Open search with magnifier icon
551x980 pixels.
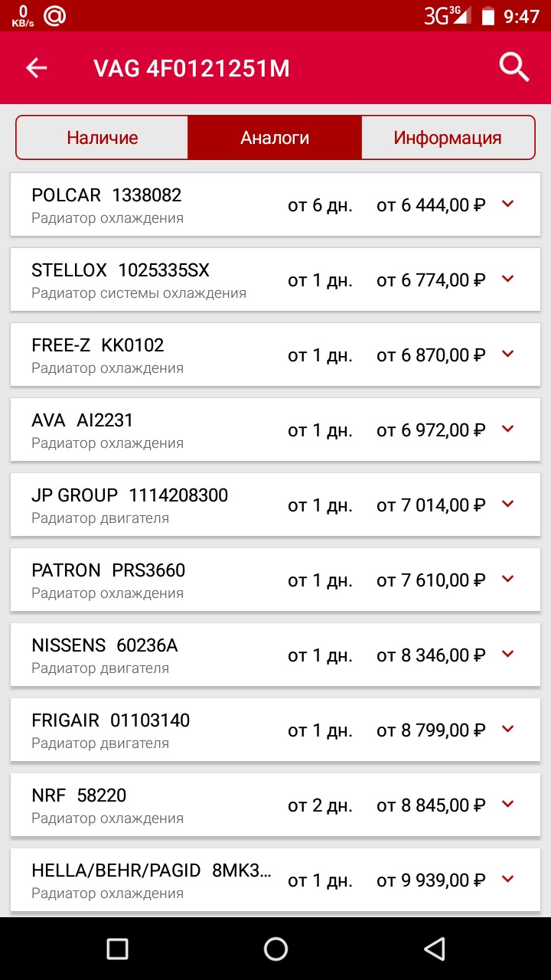[514, 68]
